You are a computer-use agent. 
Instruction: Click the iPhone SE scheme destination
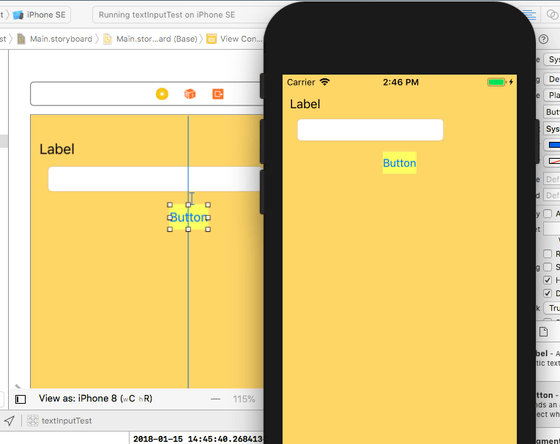pyautogui.click(x=46, y=15)
